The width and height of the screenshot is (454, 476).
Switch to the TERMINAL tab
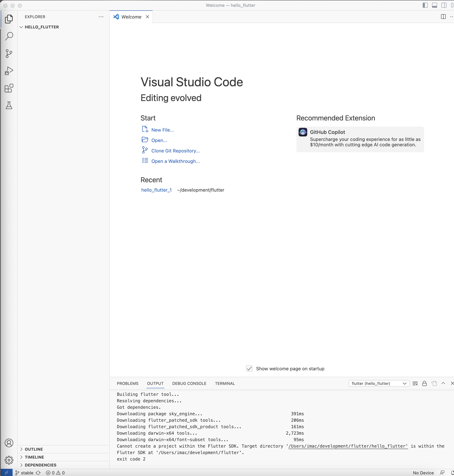tap(225, 383)
